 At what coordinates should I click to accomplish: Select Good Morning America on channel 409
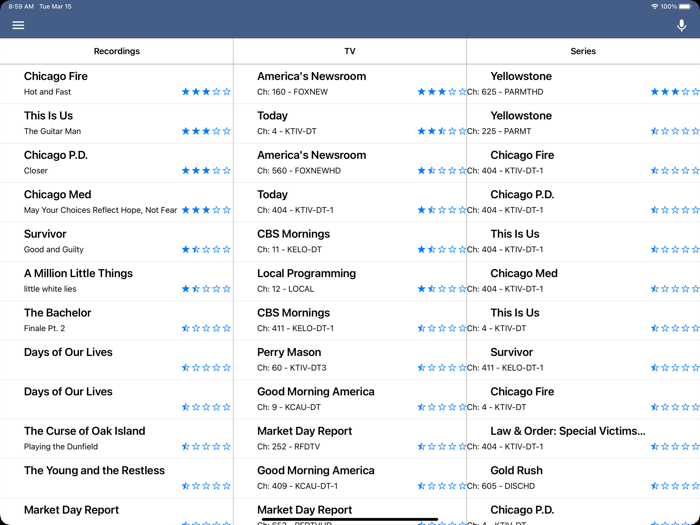(350, 478)
